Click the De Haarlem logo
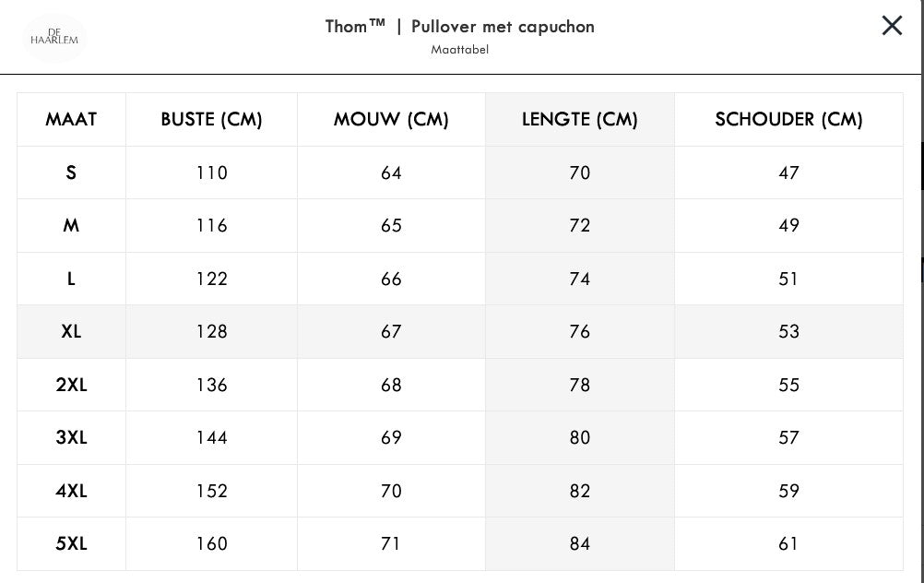This screenshot has height=583, width=924. tap(54, 39)
